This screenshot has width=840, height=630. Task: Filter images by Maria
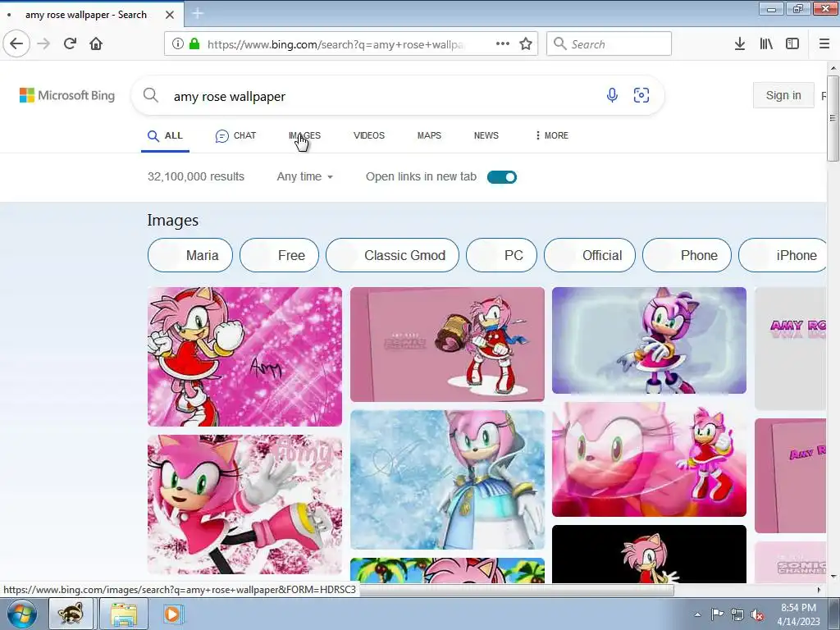tap(190, 255)
